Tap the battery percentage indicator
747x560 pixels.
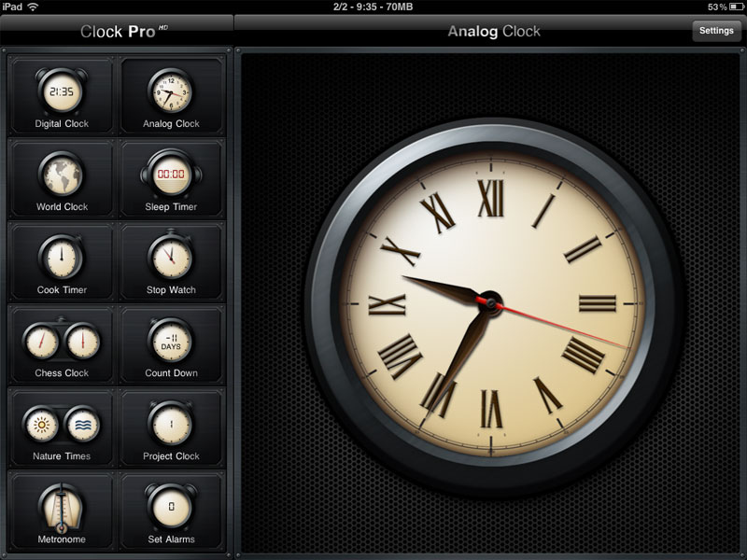coord(717,7)
